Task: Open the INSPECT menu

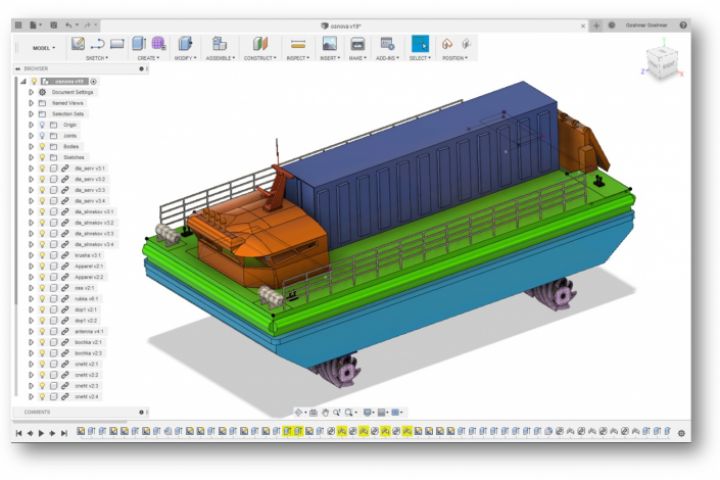Action: (298, 58)
